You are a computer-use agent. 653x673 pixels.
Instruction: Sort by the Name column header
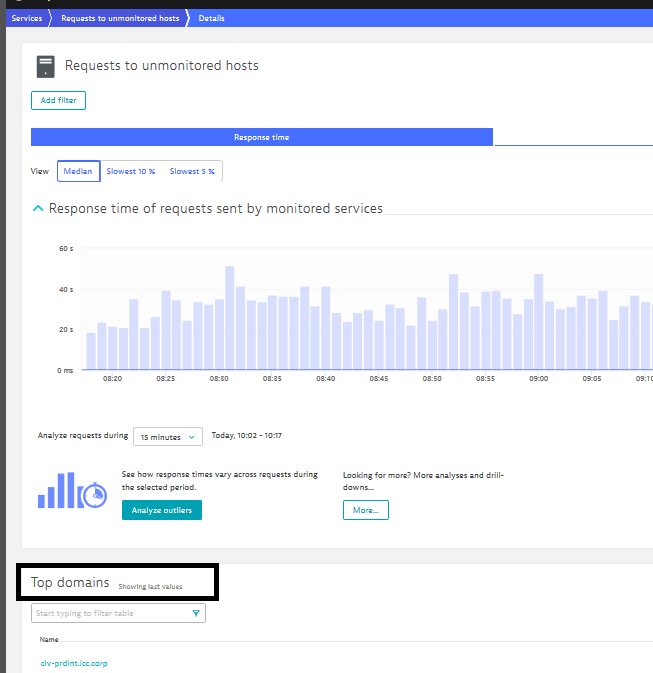[x=49, y=639]
